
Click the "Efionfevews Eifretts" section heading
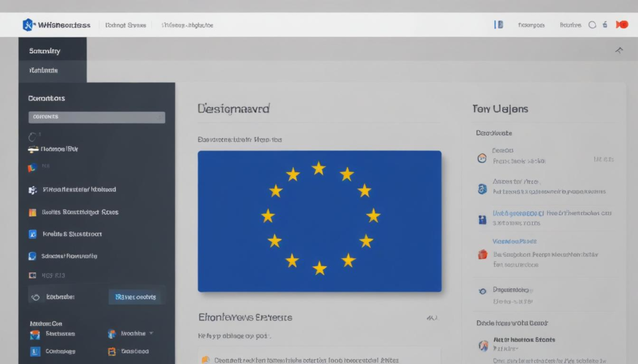[245, 317]
